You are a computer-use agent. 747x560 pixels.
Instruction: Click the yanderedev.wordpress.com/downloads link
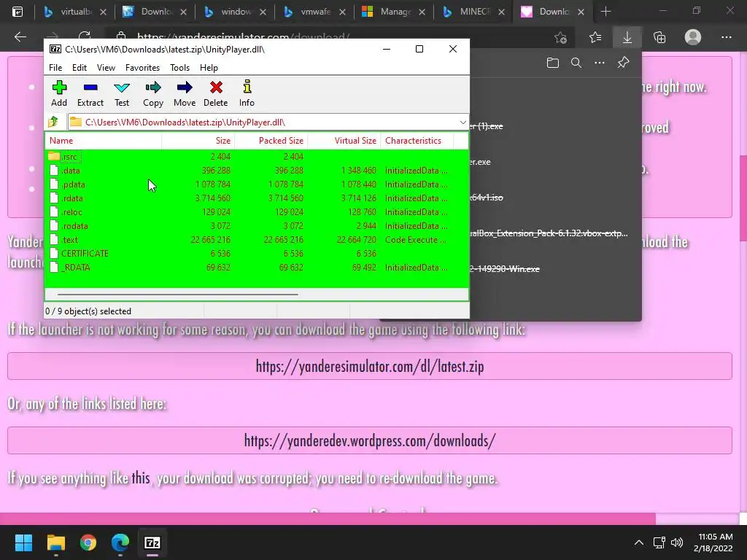point(370,440)
